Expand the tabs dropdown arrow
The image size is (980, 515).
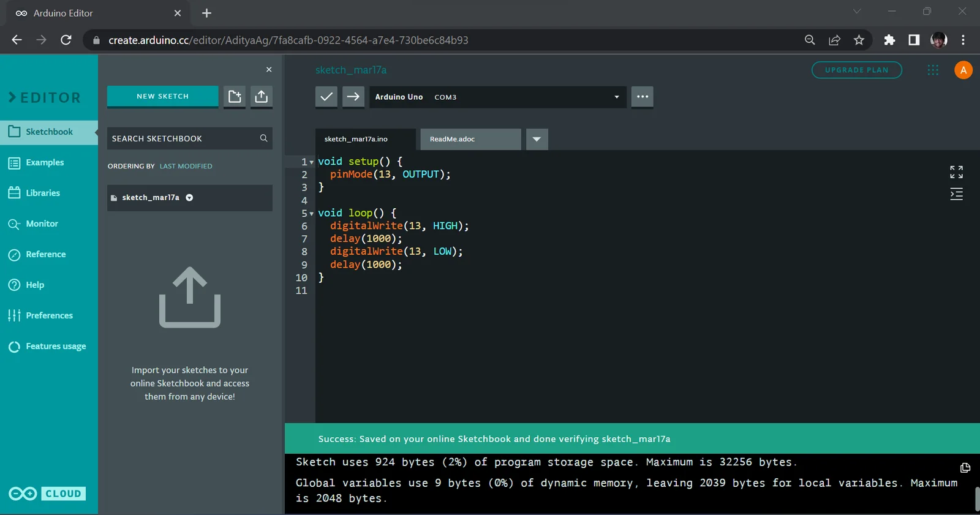(x=537, y=139)
